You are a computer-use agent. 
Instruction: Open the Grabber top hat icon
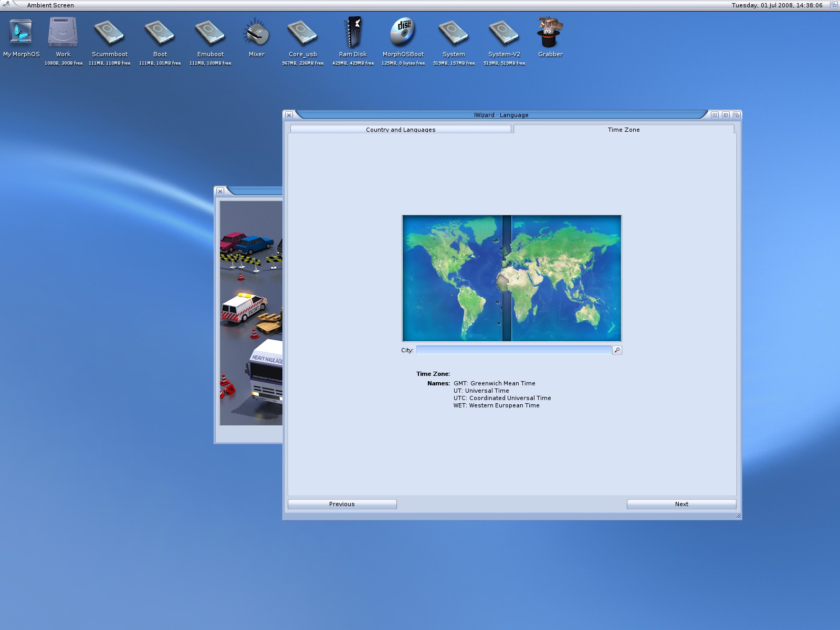tap(550, 33)
